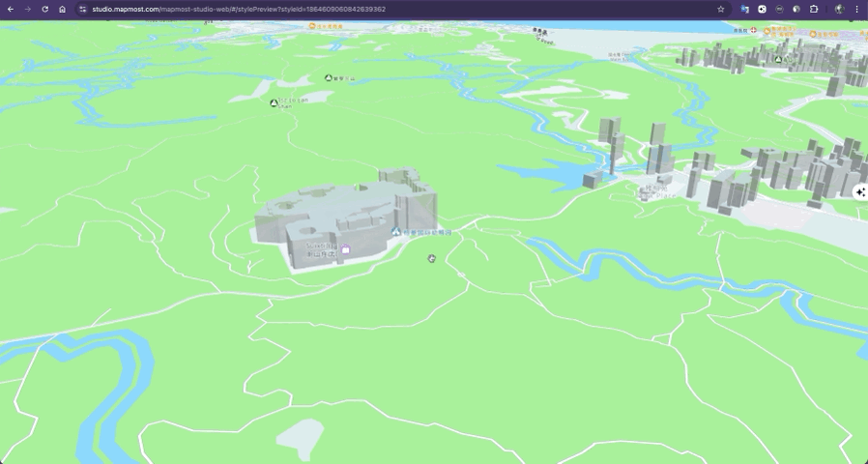The width and height of the screenshot is (868, 464).
Task: Open the browser Extensions puzzle menu
Action: [814, 10]
